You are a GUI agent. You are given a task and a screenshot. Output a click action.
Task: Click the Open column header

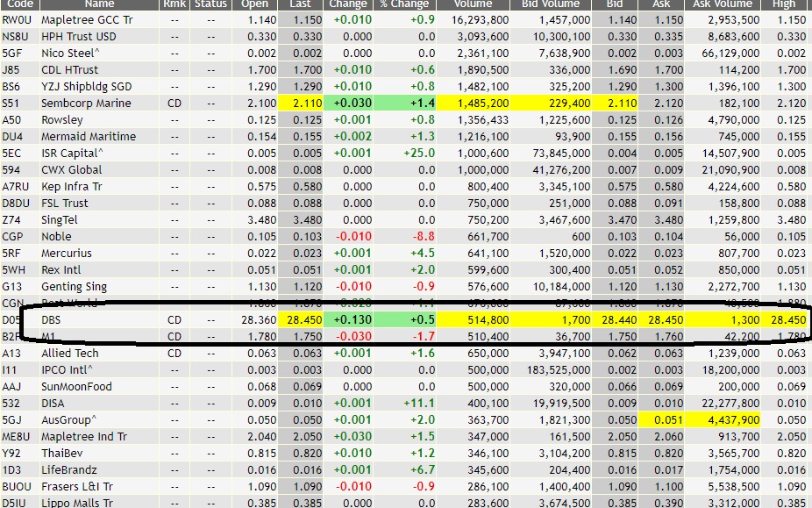pyautogui.click(x=255, y=4)
